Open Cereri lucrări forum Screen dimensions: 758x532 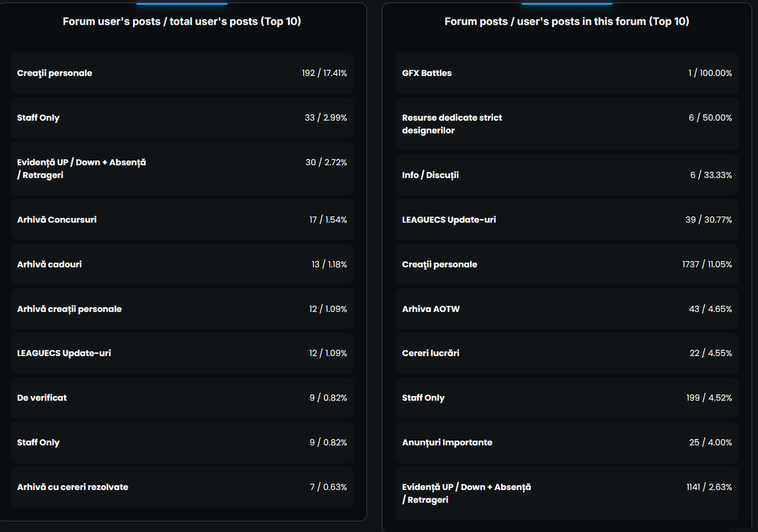point(431,353)
